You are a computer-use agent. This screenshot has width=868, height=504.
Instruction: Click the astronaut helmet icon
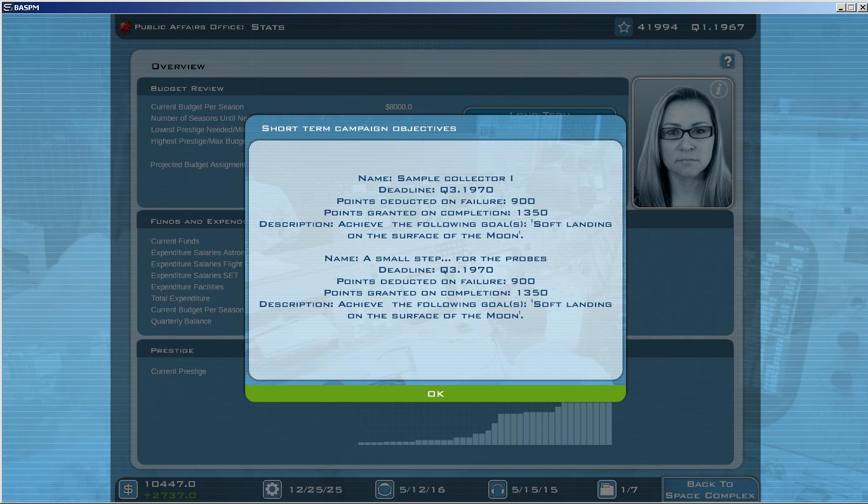(385, 489)
